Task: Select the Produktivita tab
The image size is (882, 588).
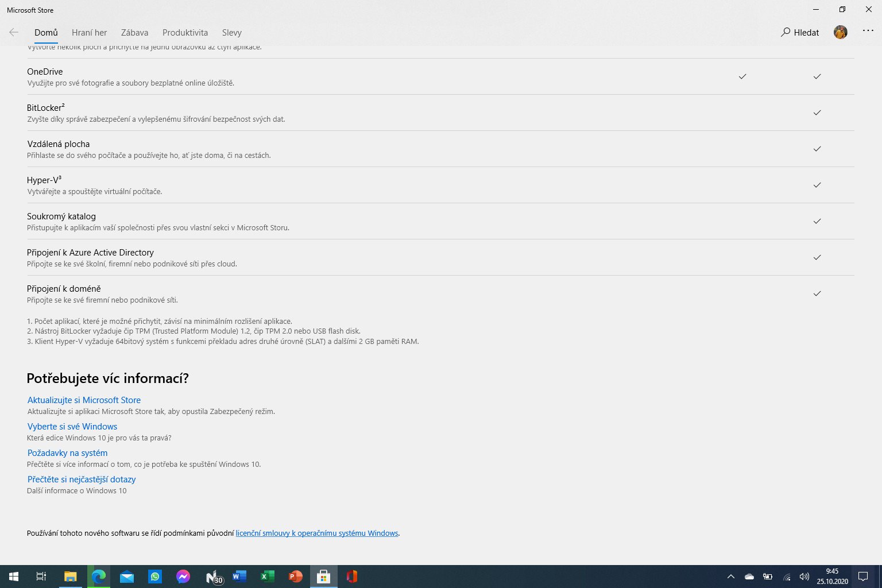Action: pos(185,33)
